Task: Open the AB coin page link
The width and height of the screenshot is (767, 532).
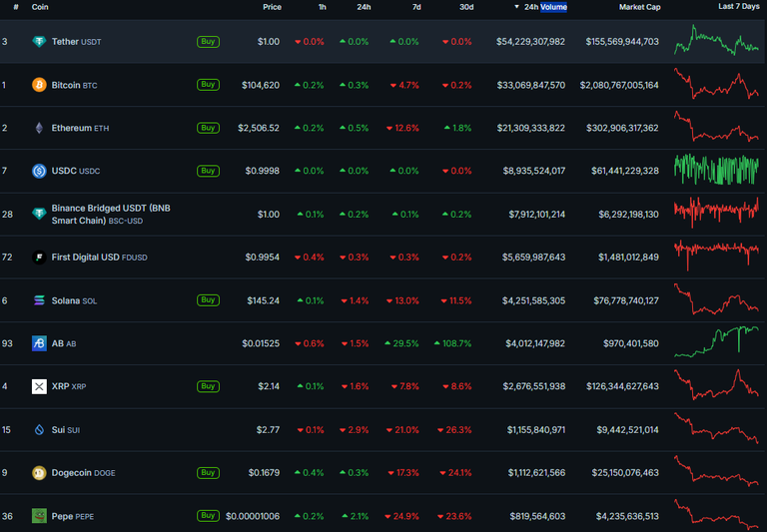Action: [x=64, y=343]
